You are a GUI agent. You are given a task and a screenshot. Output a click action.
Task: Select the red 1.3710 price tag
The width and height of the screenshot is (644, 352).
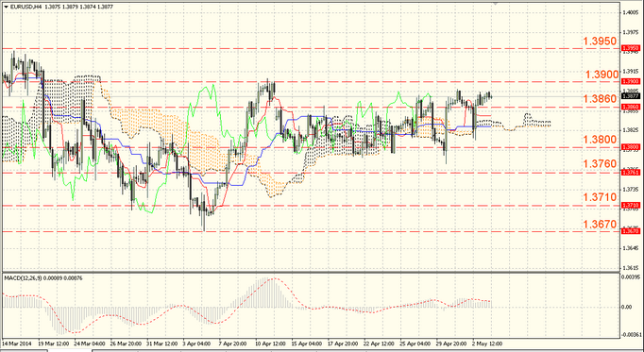631,205
